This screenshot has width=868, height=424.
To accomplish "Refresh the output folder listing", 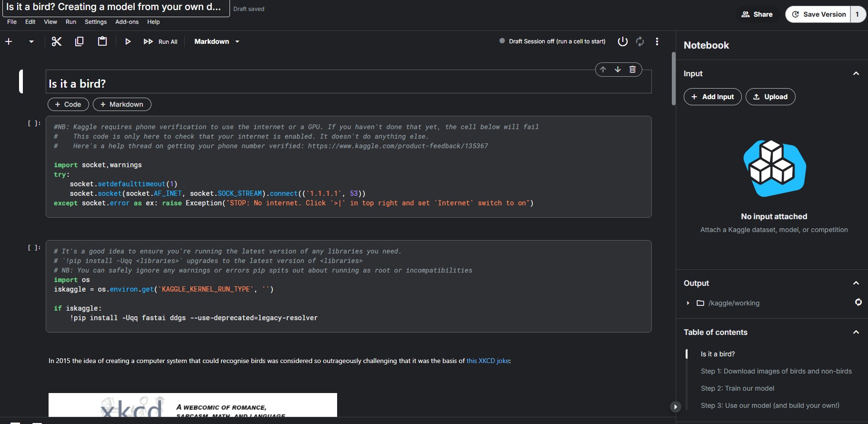I will [858, 302].
